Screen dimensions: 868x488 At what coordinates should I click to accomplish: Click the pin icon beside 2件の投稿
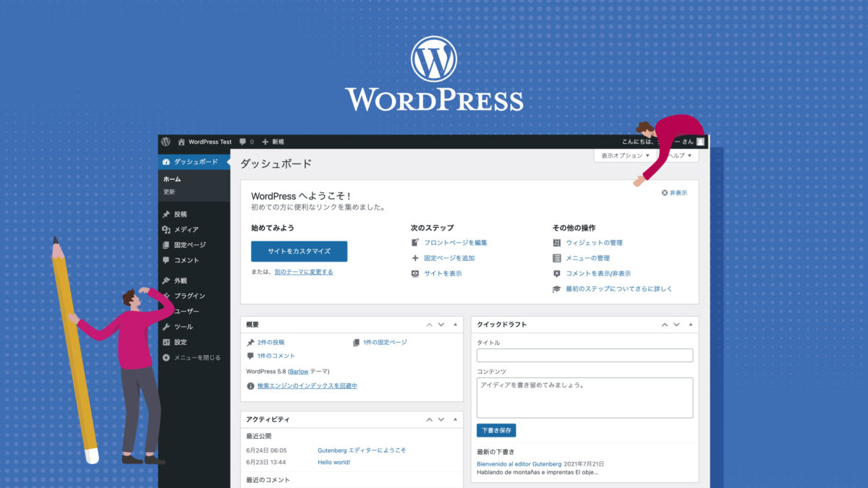pyautogui.click(x=250, y=343)
